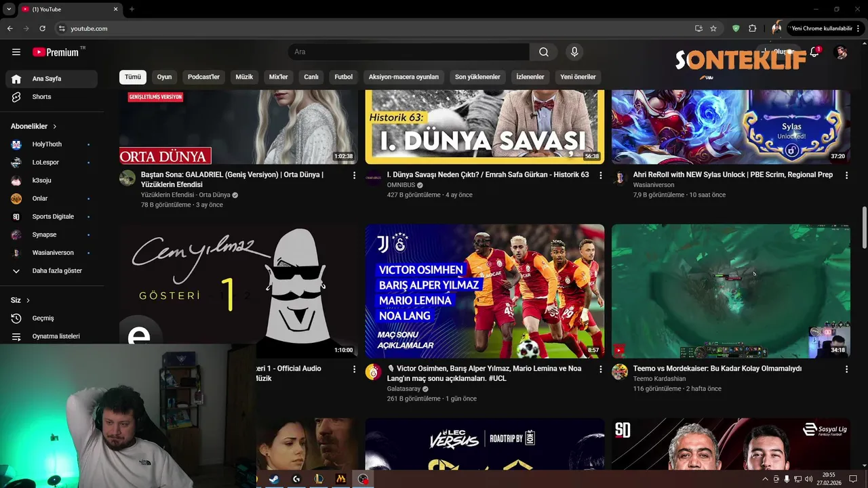Open the Shorts sidebar icon

pyautogui.click(x=17, y=97)
